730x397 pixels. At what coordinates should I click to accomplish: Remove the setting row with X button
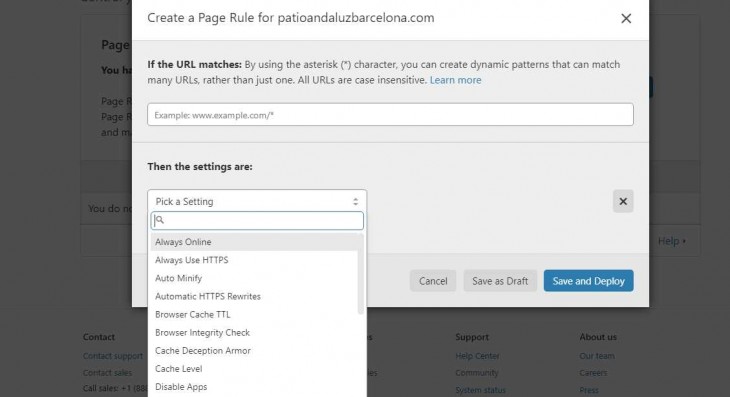pos(623,202)
